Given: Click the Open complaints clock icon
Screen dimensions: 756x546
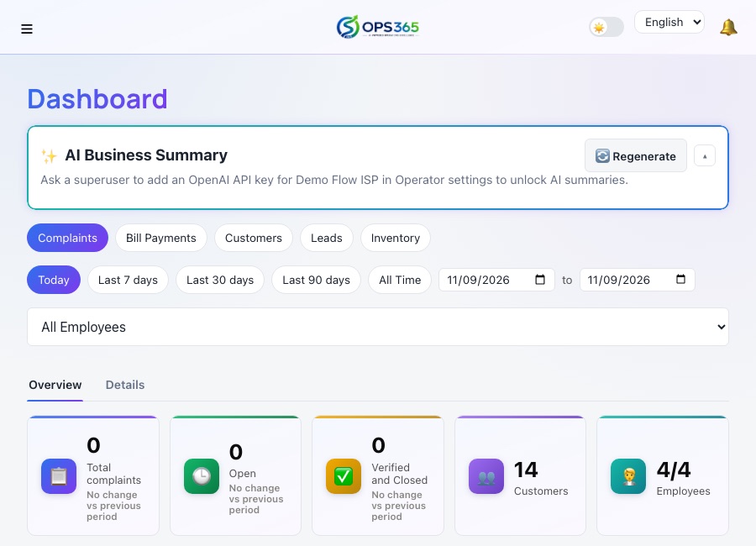Looking at the screenshot, I should [202, 476].
